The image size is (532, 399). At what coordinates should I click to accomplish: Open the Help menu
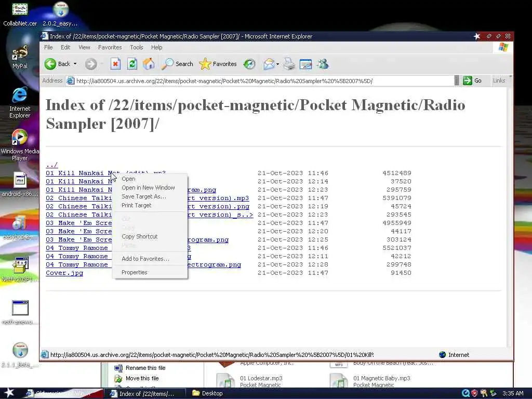[x=156, y=47]
